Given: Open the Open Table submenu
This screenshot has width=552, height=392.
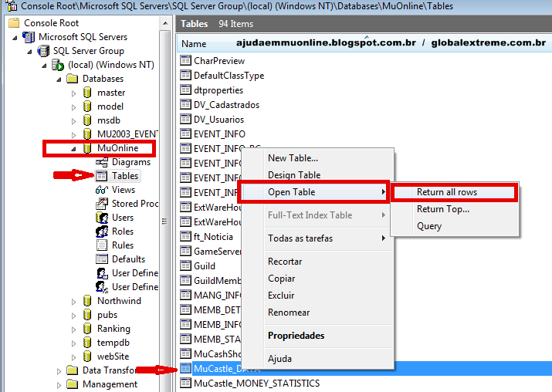Looking at the screenshot, I should pyautogui.click(x=315, y=192).
